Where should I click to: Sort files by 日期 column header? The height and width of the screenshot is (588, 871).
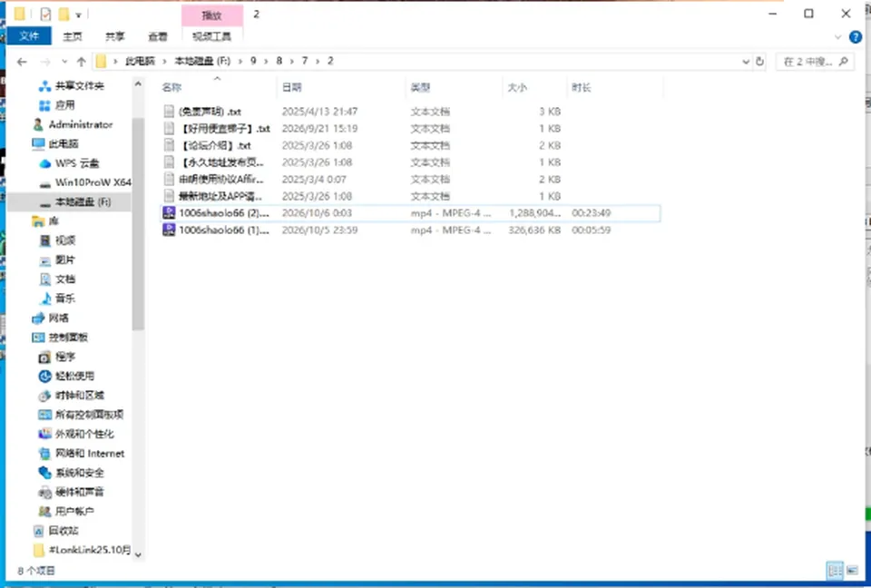291,87
